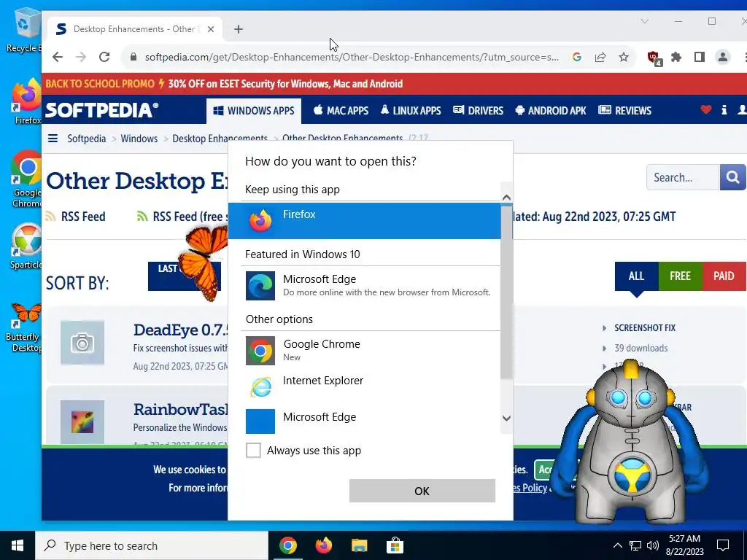Open the first RSS Feed link
747x560 pixels.
75,217
